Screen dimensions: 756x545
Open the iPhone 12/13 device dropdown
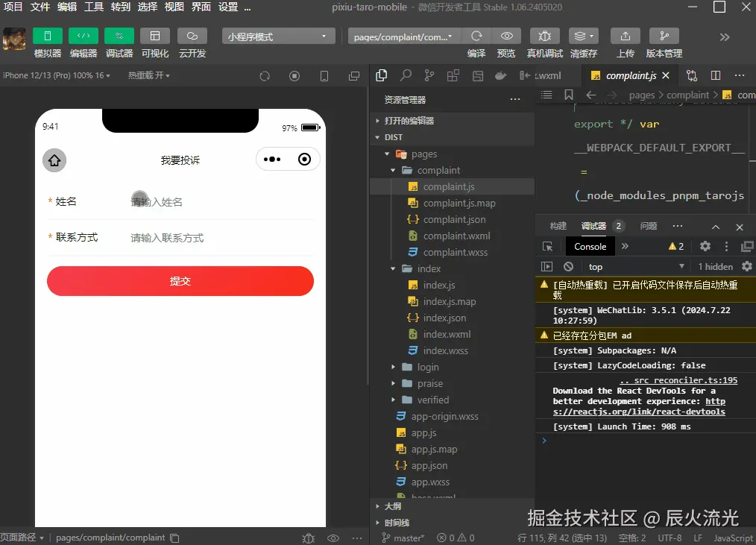click(57, 75)
